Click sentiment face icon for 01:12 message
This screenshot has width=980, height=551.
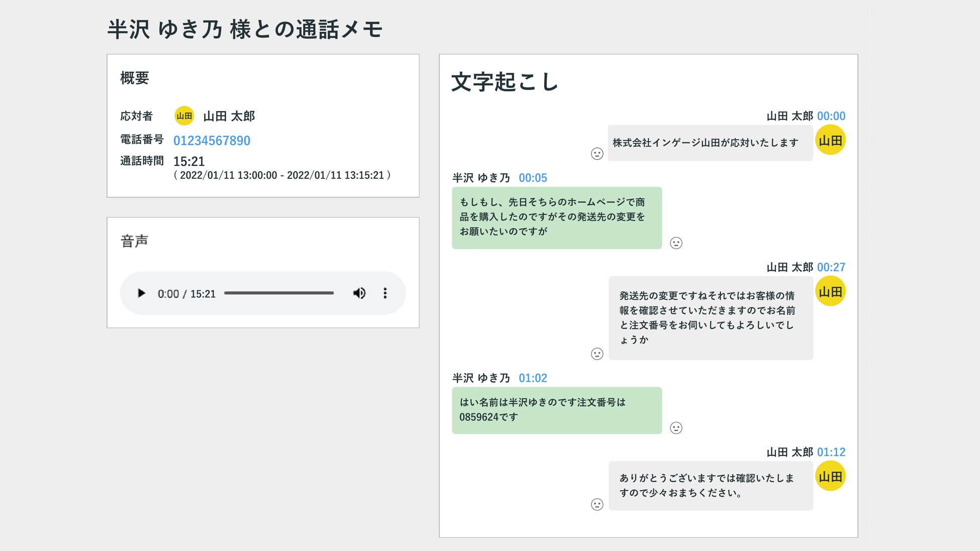pos(597,504)
